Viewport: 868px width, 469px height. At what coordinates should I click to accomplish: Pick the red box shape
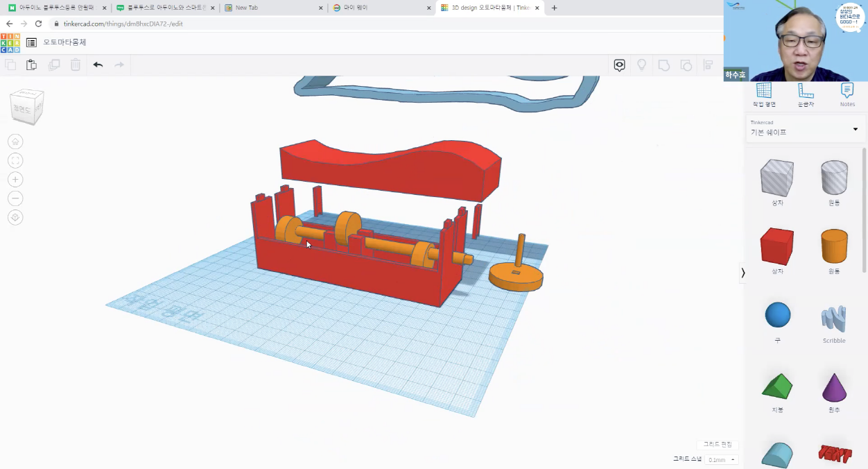pyautogui.click(x=776, y=246)
